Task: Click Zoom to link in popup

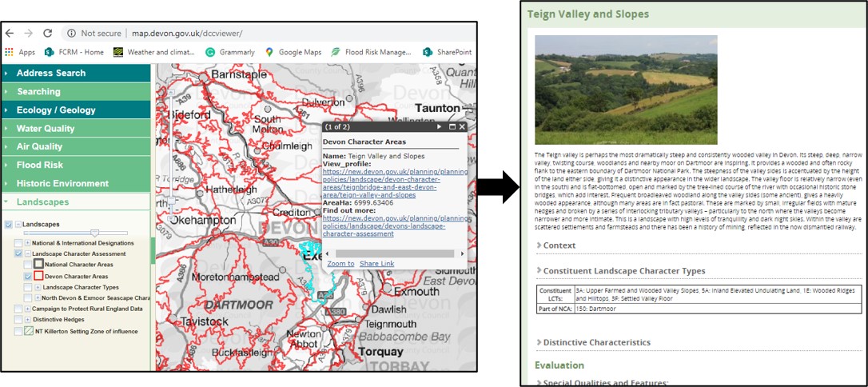Action: click(340, 264)
